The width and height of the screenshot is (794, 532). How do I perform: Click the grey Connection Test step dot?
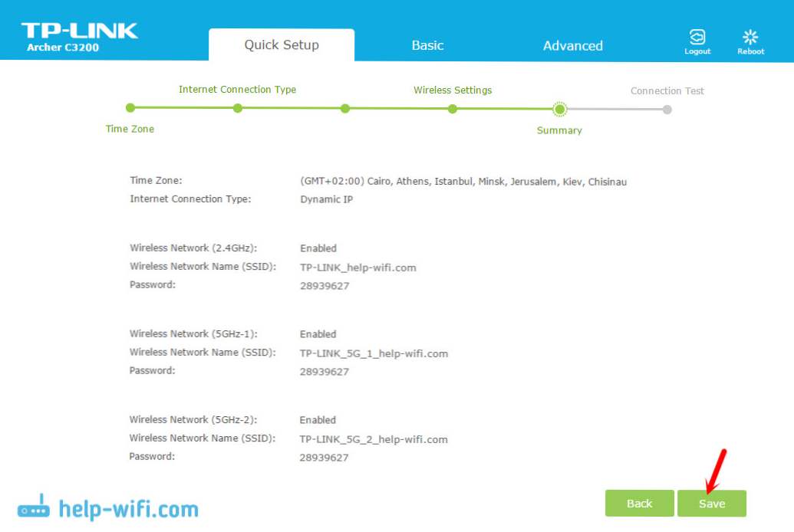[667, 110]
